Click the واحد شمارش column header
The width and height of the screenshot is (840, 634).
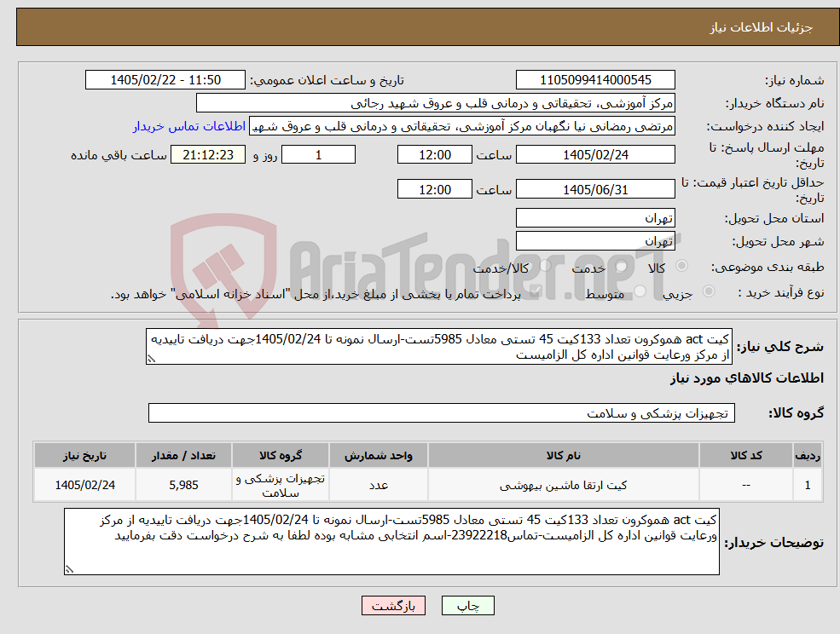[x=379, y=456]
